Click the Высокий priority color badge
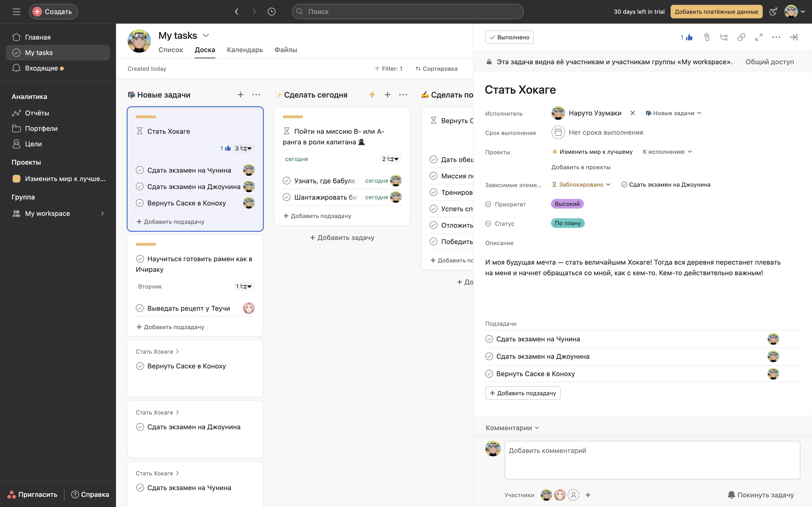Viewport: 812px width, 507px height. click(566, 204)
